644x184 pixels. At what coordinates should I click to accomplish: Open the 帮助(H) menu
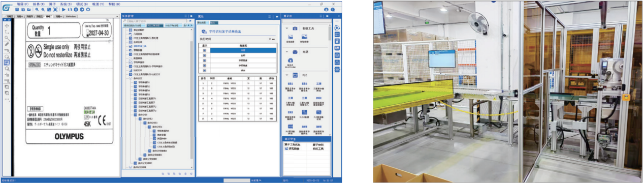tap(114, 4)
